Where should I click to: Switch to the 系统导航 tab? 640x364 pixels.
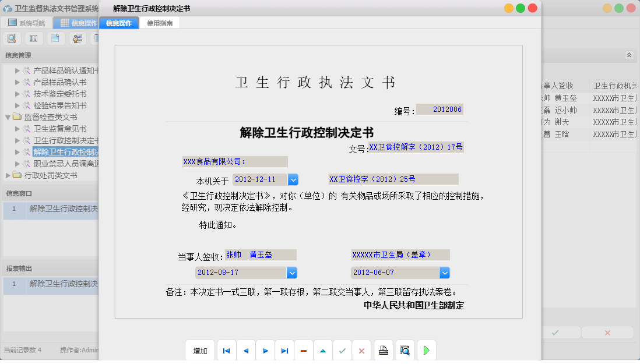(25, 22)
